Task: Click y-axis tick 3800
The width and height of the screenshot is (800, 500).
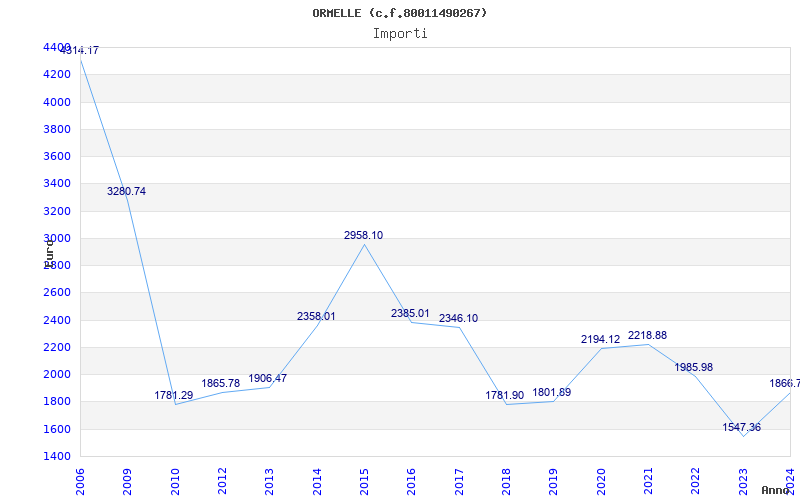Action: tap(57, 129)
